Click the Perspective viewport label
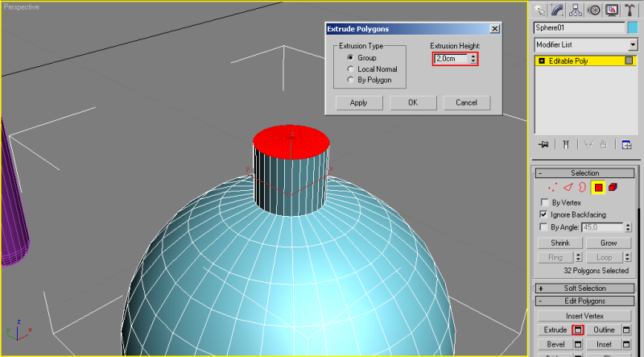644x357 pixels. [22, 7]
